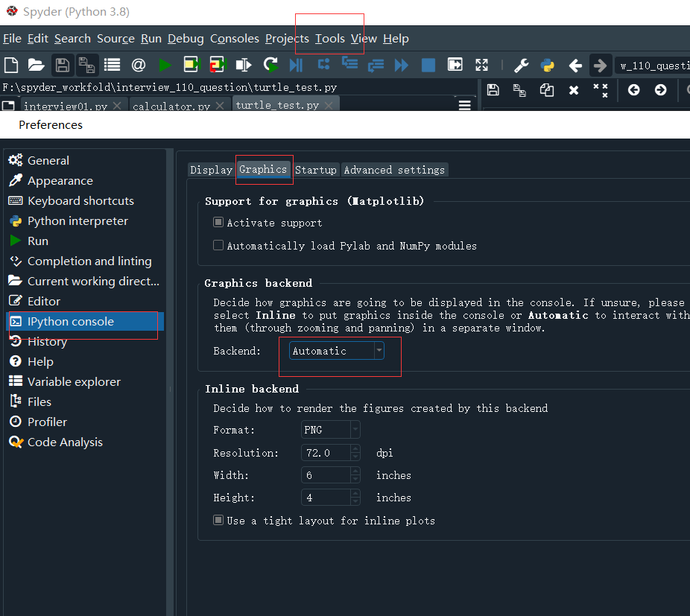Increase the Resolution dpi value

(x=355, y=449)
